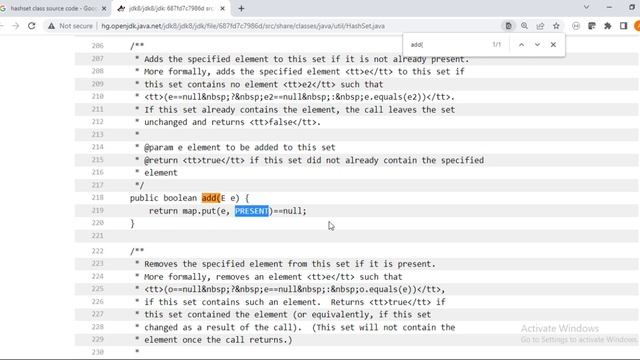The height and width of the screenshot is (360, 640).
Task: Open the round extension icon beside the star
Action: 576,26
